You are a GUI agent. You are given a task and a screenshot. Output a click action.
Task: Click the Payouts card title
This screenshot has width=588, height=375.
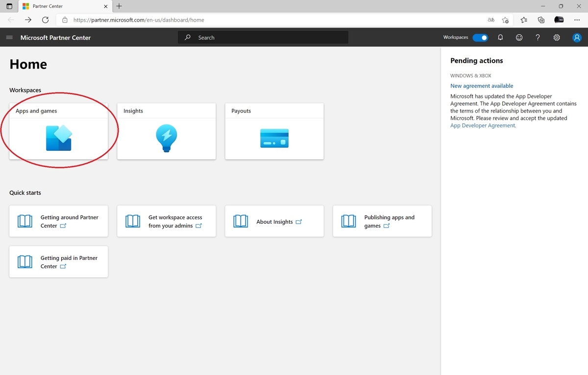coord(241,111)
